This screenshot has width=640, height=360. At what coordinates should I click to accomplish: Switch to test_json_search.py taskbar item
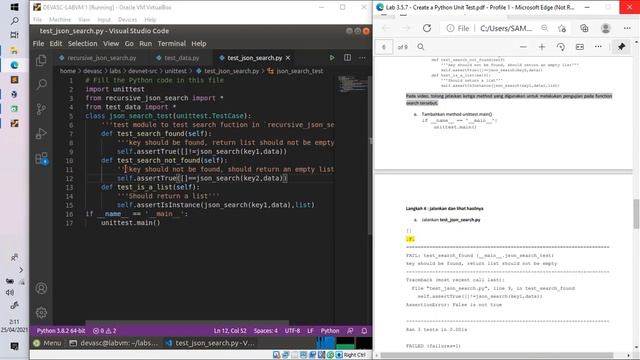click(x=210, y=343)
